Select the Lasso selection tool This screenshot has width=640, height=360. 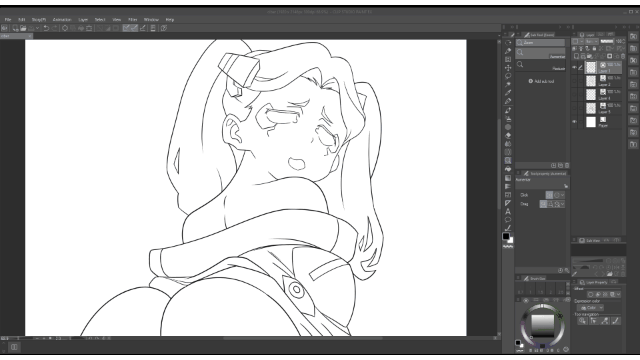pos(508,76)
